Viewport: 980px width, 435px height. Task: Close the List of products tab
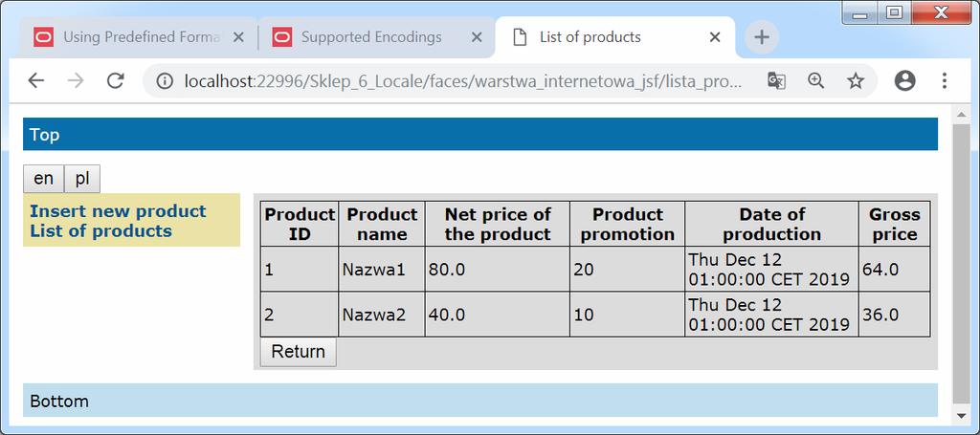pyautogui.click(x=715, y=37)
